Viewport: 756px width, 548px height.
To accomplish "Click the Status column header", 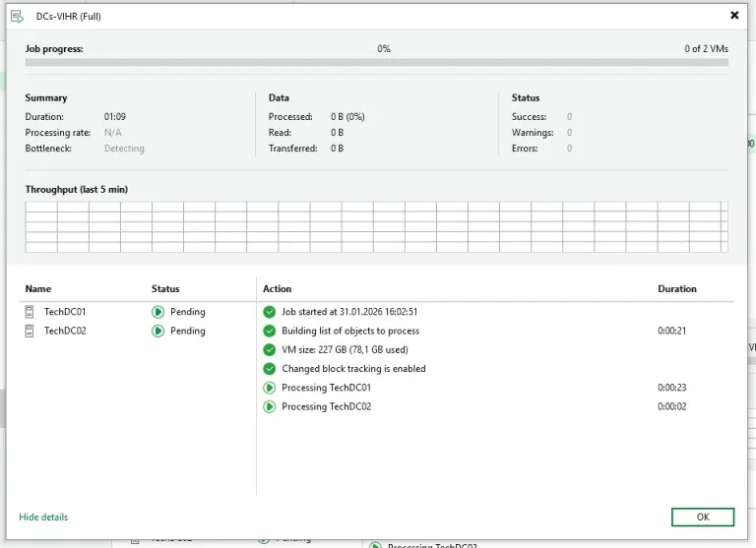I will point(165,288).
